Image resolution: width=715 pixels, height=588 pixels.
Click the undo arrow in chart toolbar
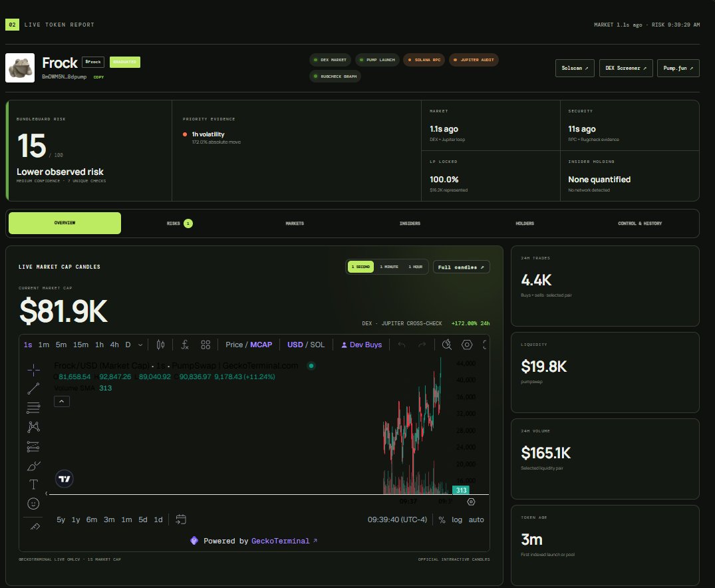pyautogui.click(x=401, y=345)
